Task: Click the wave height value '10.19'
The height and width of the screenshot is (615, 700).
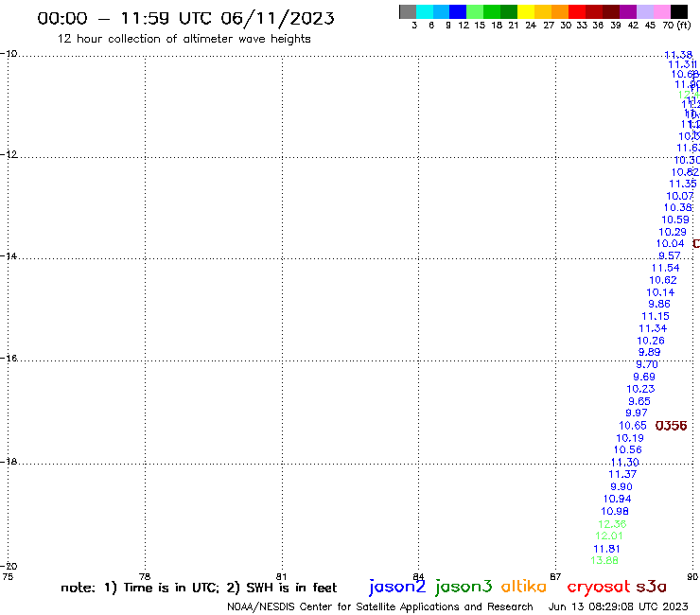Action: [630, 438]
